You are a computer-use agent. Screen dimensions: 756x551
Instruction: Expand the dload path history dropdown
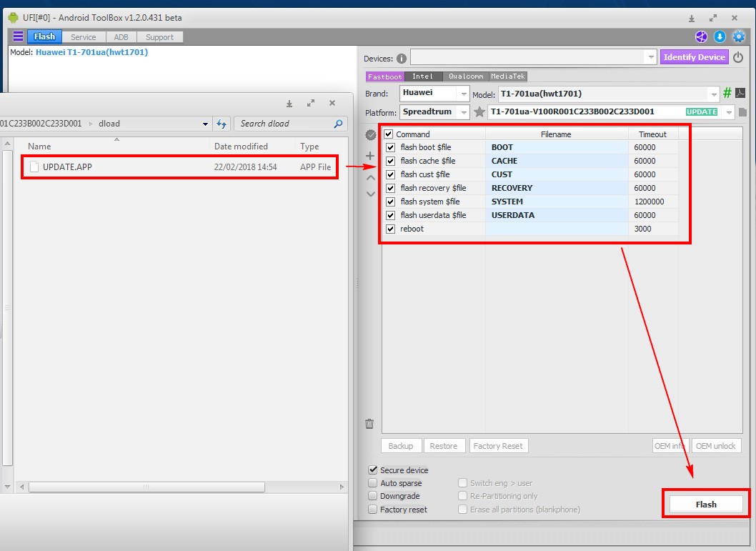point(205,124)
